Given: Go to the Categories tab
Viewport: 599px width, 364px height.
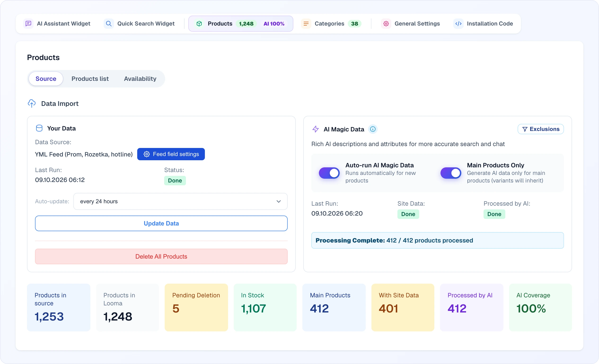Looking at the screenshot, I should pos(331,24).
